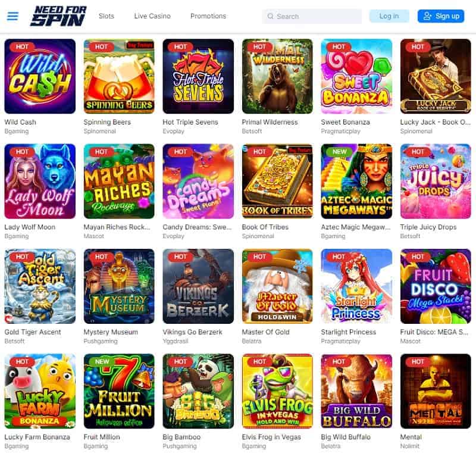Click the Need For Spin logo
Image resolution: width=476 pixels, height=456 pixels.
58,16
